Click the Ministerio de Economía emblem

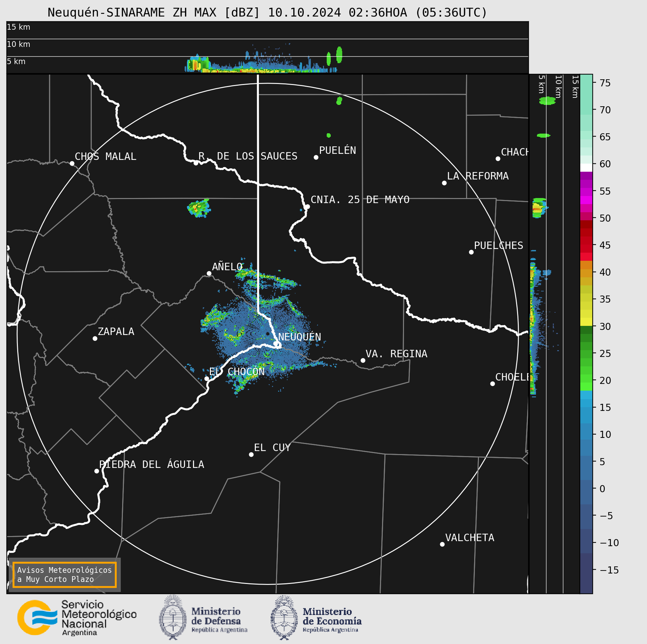[284, 618]
